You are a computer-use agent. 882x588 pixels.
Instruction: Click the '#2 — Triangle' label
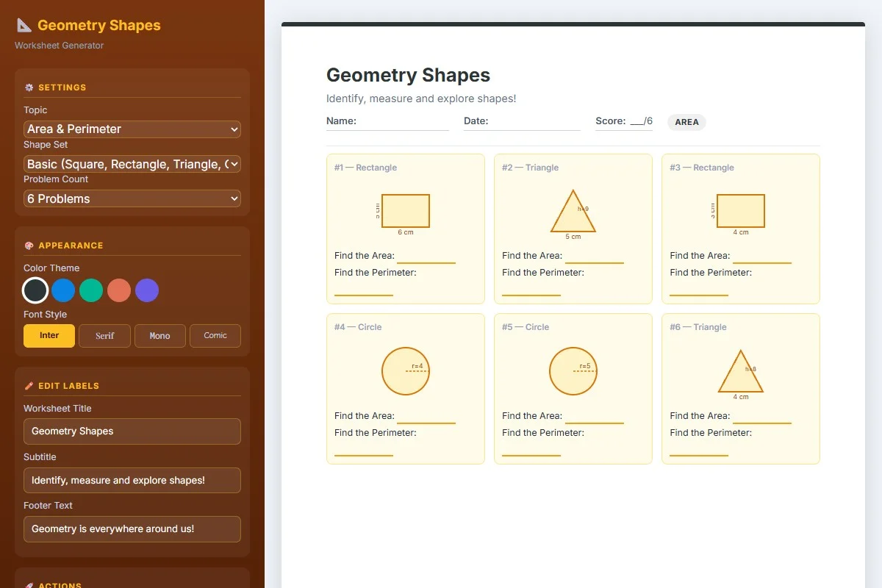coord(531,168)
